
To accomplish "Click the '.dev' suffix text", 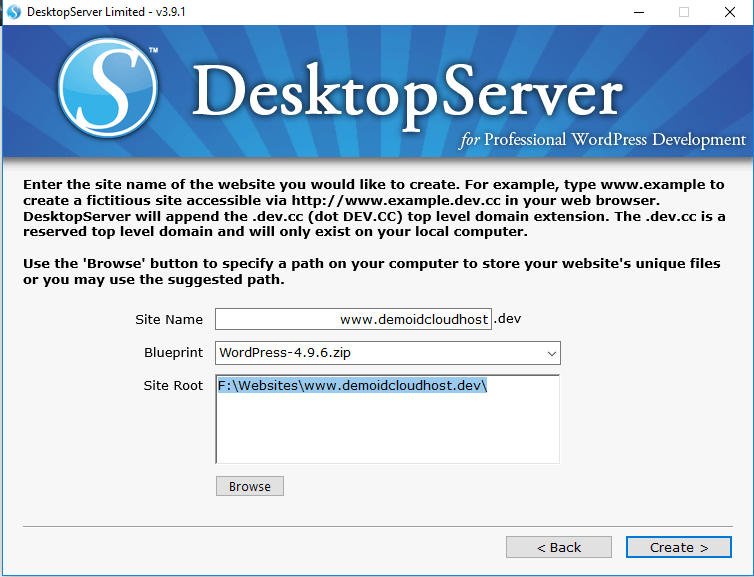I will pyautogui.click(x=508, y=319).
